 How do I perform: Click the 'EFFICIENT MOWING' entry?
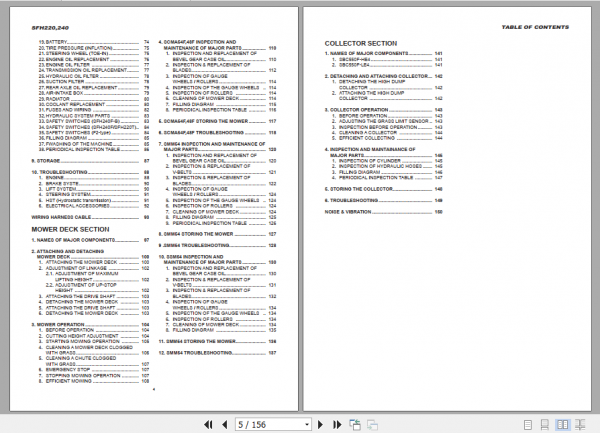[94, 381]
